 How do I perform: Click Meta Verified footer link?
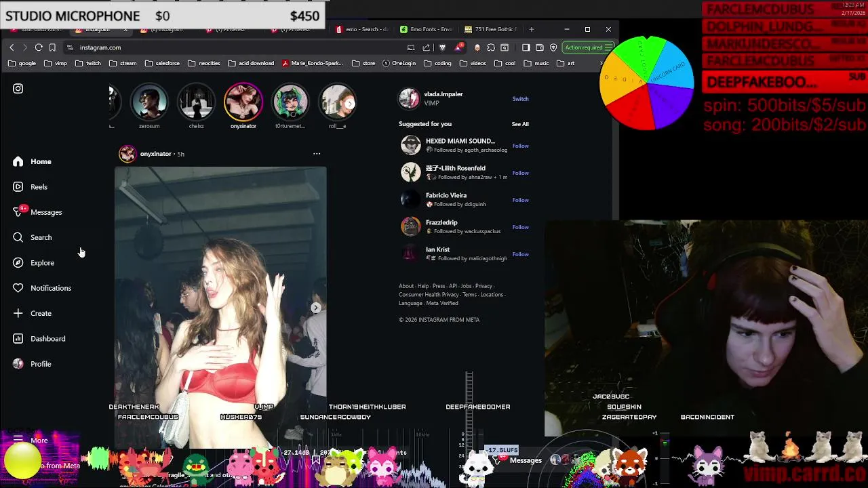click(x=442, y=303)
